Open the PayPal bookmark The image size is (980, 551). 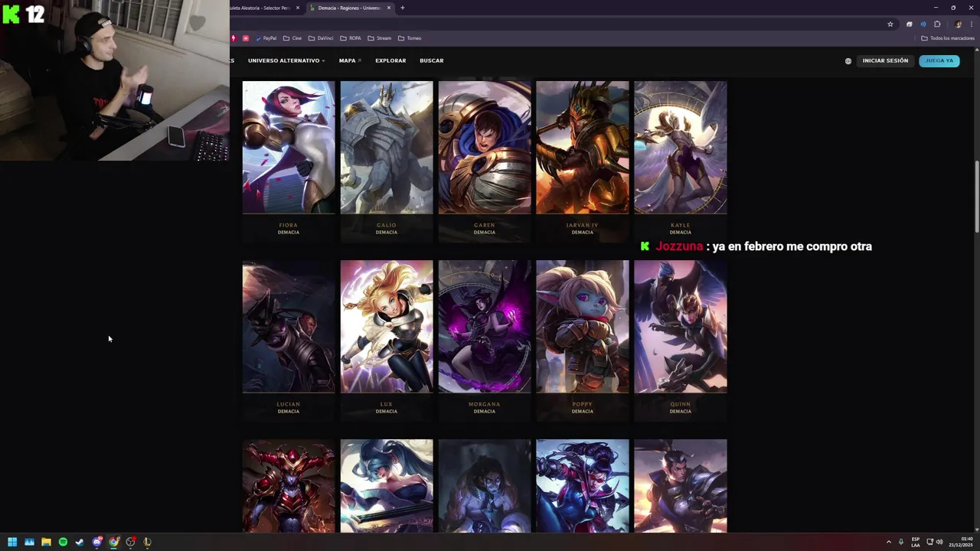[265, 38]
